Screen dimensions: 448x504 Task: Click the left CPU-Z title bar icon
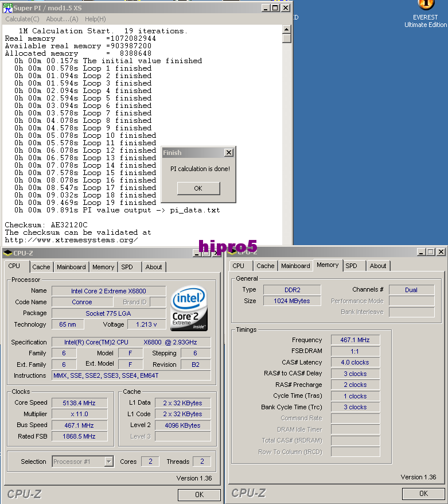click(x=7, y=253)
